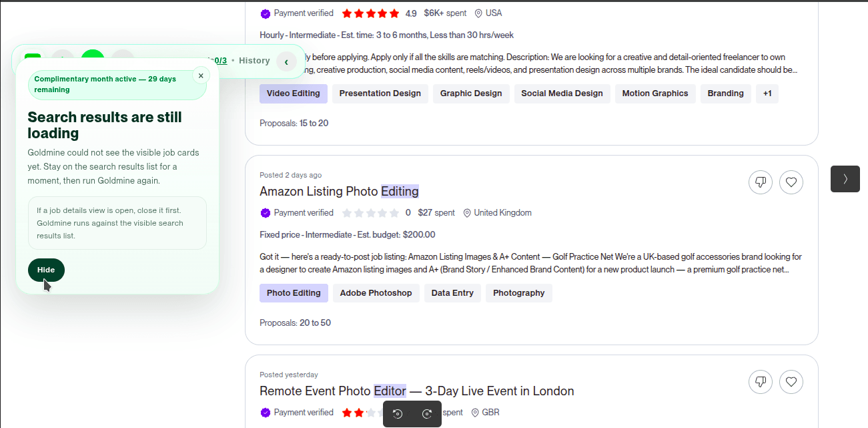Viewport: 868px width, 428px height.
Task: Click the '$27 spent' text
Action: coord(436,213)
